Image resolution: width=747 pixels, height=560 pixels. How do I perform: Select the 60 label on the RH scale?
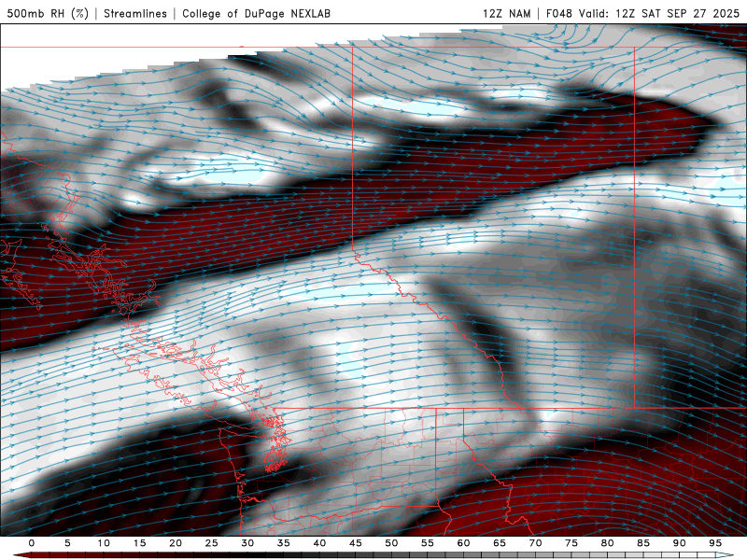click(463, 543)
